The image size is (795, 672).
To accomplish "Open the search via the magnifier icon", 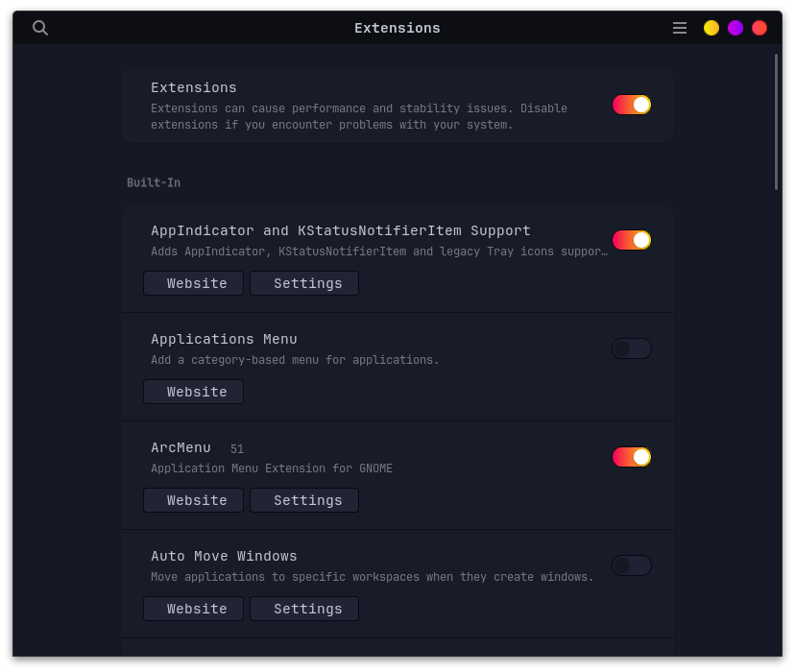I will click(x=39, y=28).
